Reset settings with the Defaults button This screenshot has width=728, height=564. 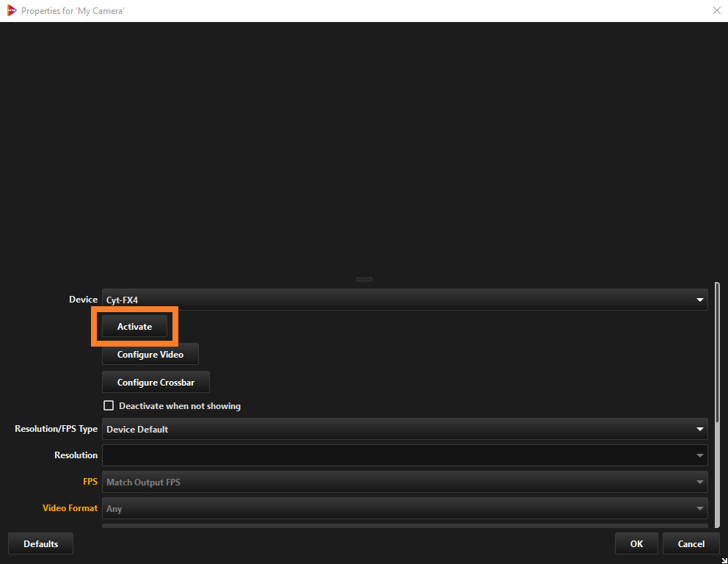[x=41, y=543]
